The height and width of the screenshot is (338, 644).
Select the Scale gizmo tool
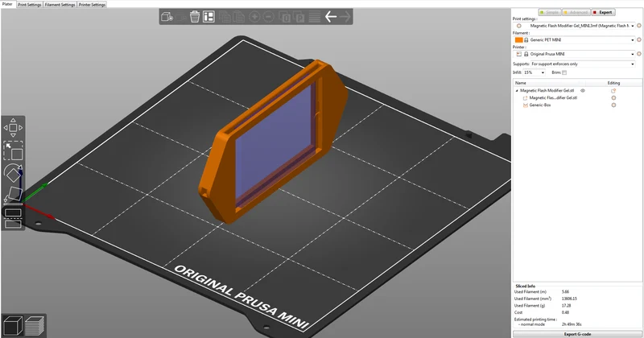(x=13, y=150)
